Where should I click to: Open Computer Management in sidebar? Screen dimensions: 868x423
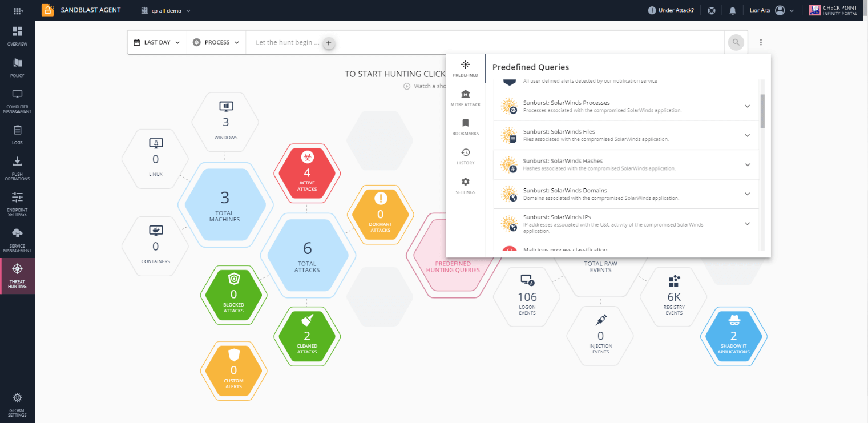pyautogui.click(x=17, y=101)
